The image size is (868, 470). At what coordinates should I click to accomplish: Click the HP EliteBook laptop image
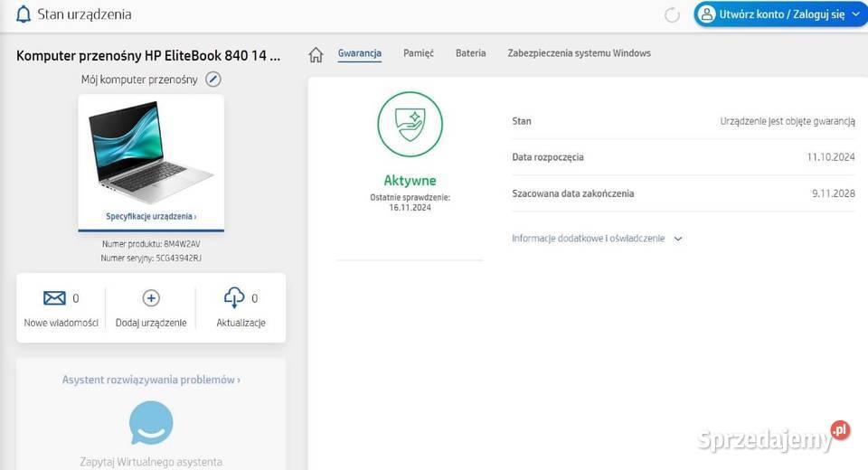pos(151,152)
